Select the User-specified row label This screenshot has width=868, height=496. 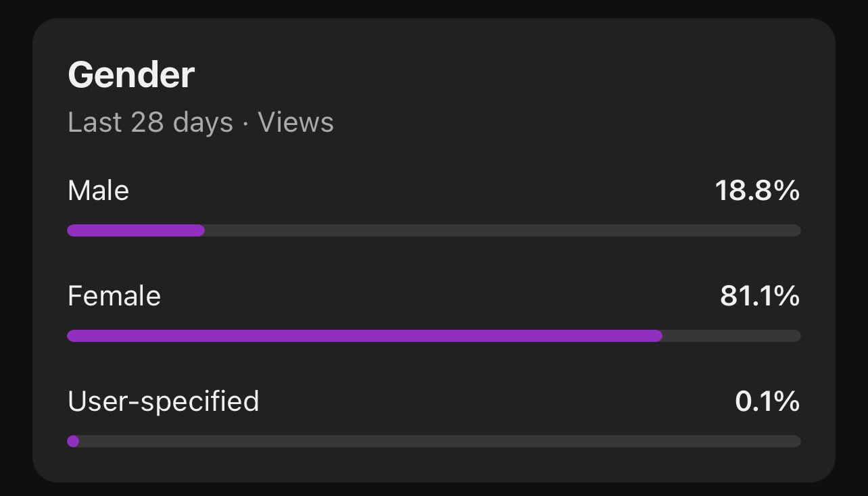(163, 401)
